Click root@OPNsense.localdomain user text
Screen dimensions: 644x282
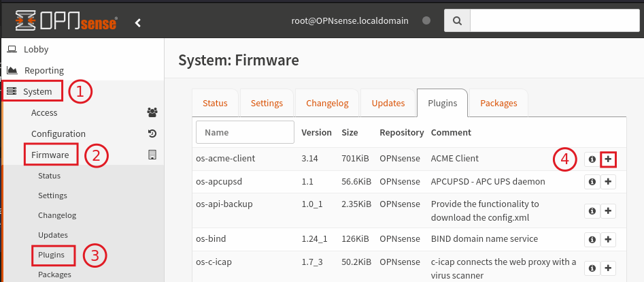point(350,20)
